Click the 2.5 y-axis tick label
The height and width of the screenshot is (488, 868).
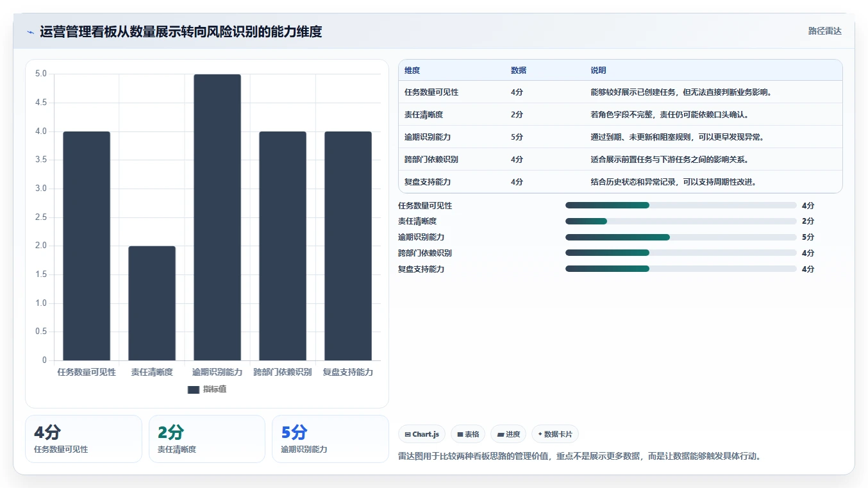pos(41,217)
